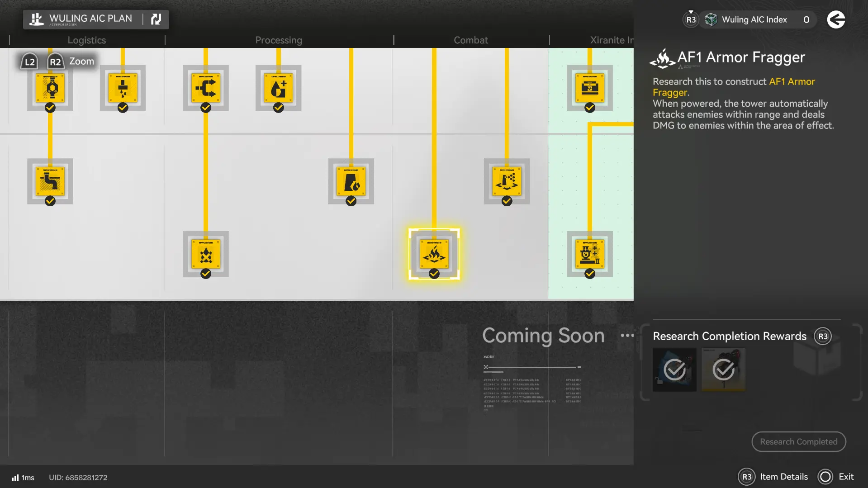
Task: Click the checked second research reward item
Action: (723, 370)
